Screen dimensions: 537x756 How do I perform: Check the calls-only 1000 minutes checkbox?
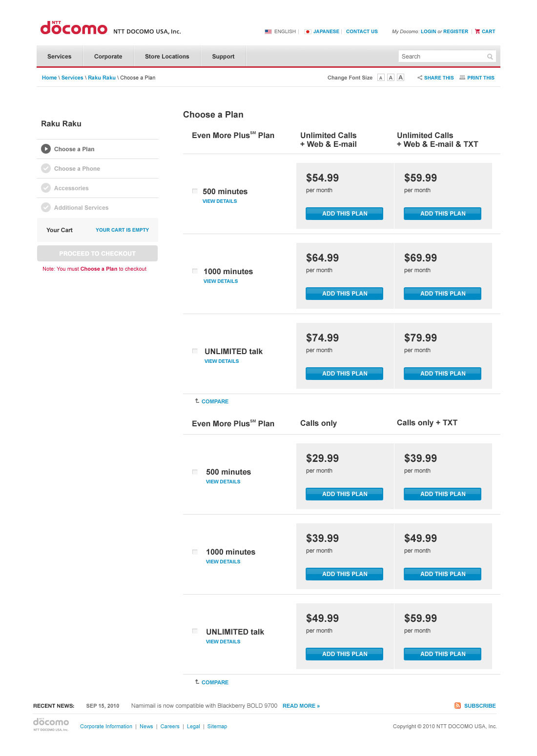tap(195, 552)
